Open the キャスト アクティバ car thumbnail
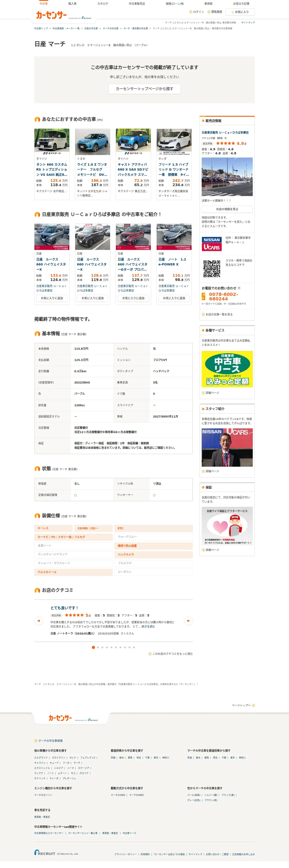The height and width of the screenshot is (868, 289). 133,142
